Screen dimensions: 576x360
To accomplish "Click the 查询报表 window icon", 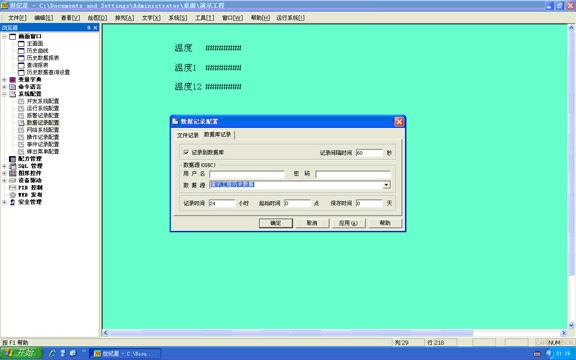I will (x=21, y=65).
